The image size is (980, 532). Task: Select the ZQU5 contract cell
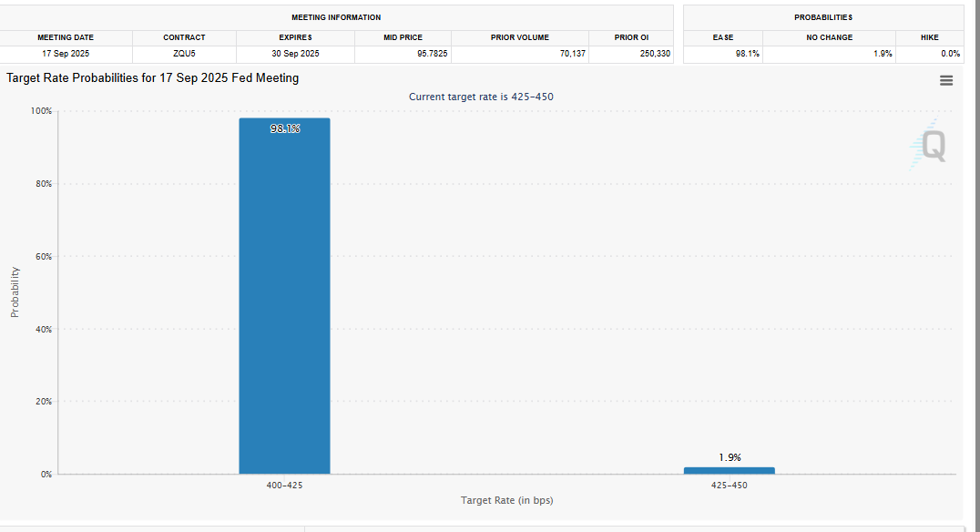[184, 54]
